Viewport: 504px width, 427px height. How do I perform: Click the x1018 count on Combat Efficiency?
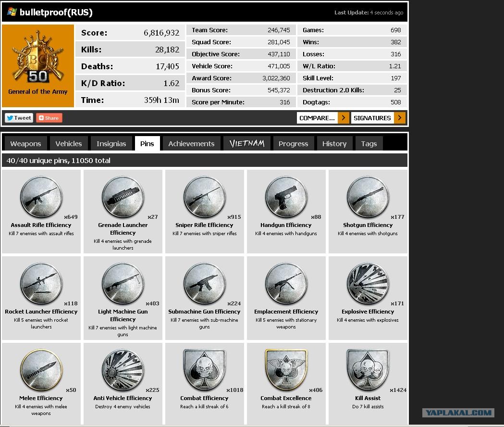[235, 390]
